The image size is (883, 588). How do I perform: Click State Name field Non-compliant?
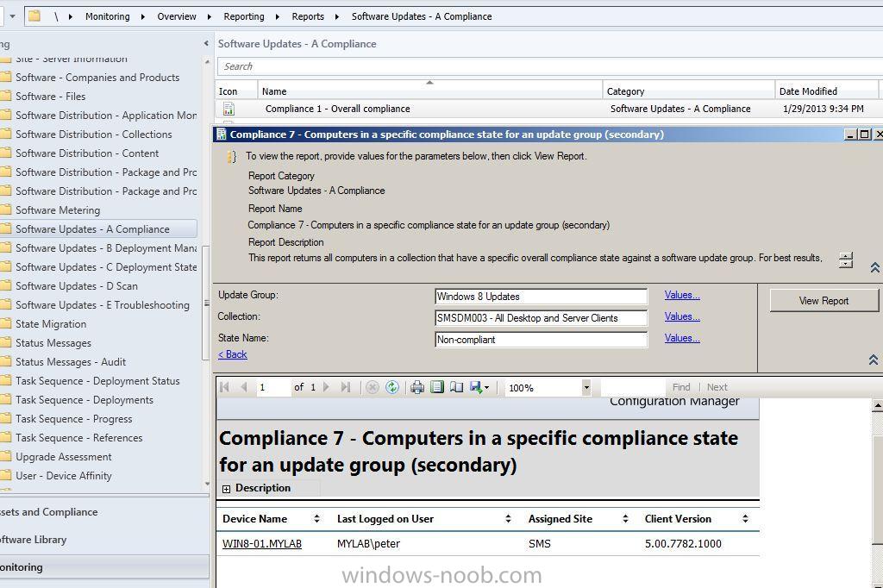pyautogui.click(x=542, y=340)
